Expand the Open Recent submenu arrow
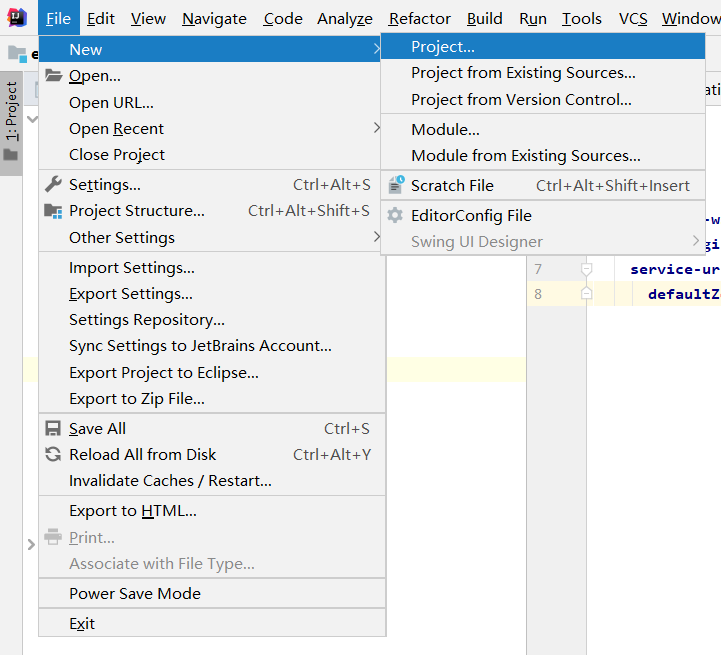 (377, 128)
